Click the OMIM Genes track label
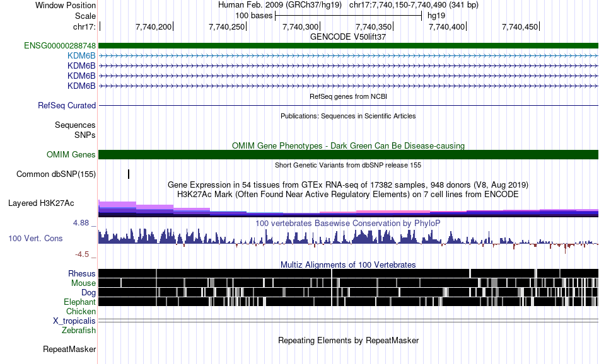Viewport: 599px width, 364px height. [71, 154]
